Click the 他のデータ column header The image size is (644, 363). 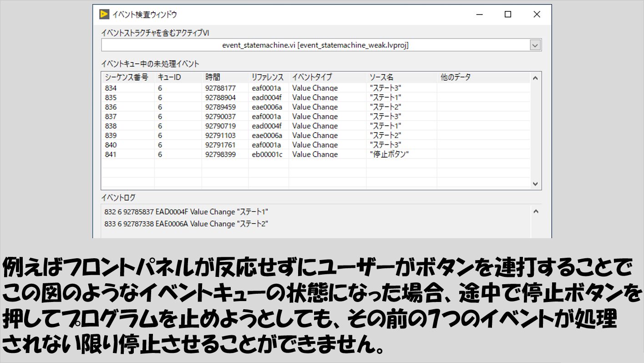pyautogui.click(x=456, y=77)
